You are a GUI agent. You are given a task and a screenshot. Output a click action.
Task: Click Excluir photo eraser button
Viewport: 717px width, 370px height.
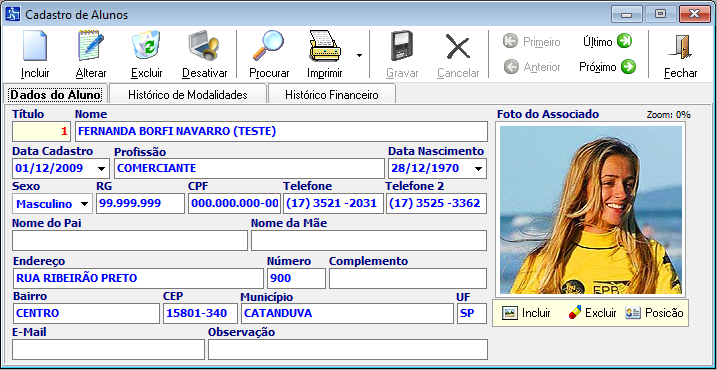(592, 313)
